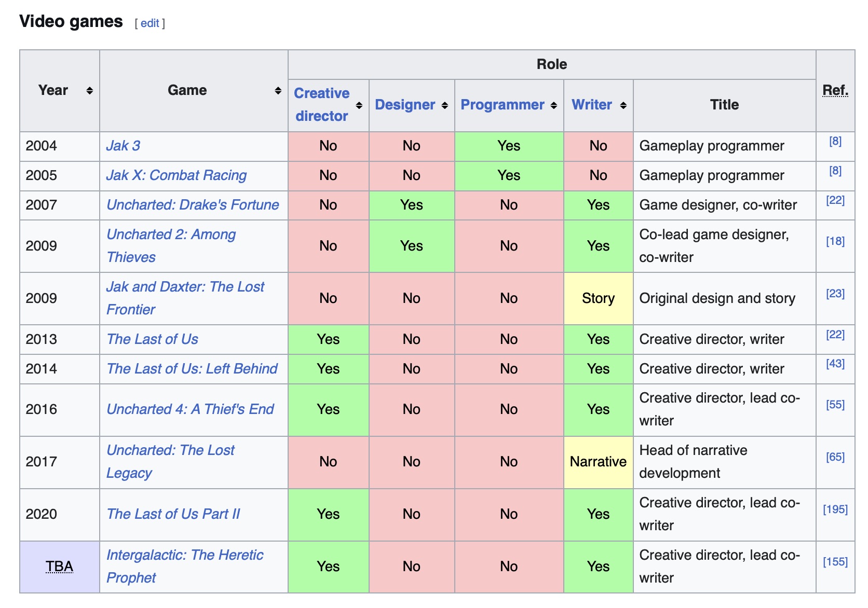This screenshot has width=868, height=608.
Task: Click Designer 'Yes' in Drake's Fortune row
Action: [x=411, y=205]
